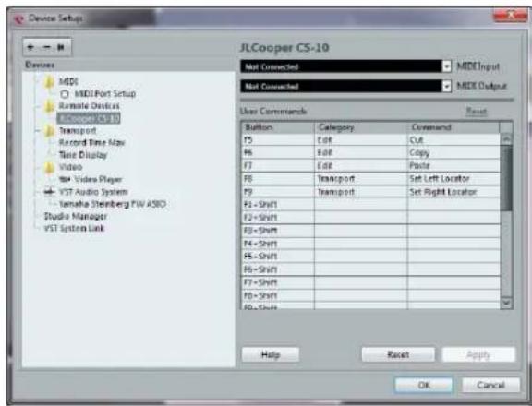Click the Transport category cell in F8 row
This screenshot has width=532, height=406.
(361, 179)
